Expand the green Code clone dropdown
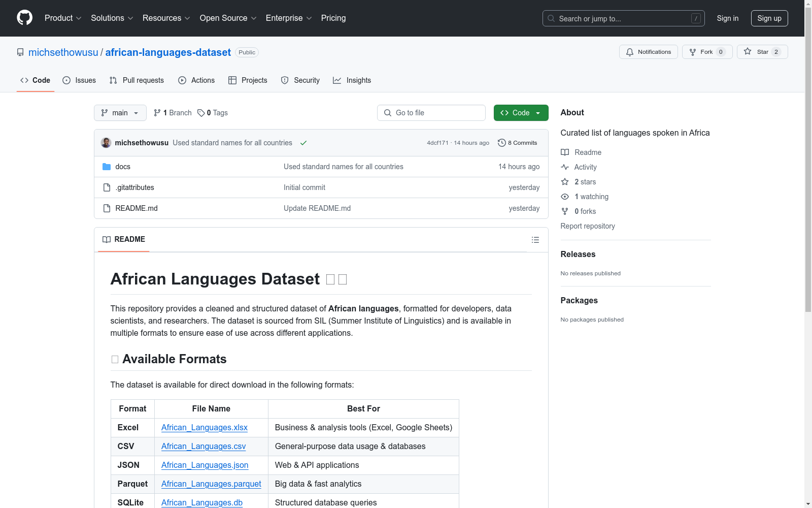812x508 pixels. pos(521,113)
